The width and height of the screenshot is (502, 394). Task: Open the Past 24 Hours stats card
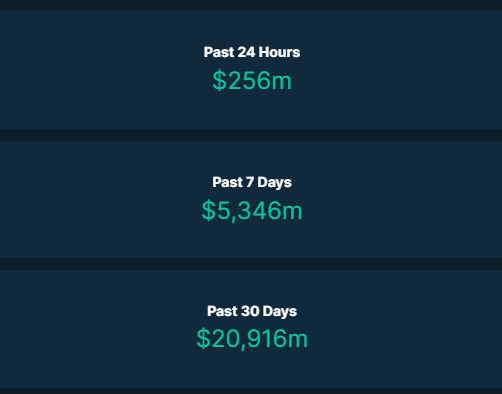(251, 70)
